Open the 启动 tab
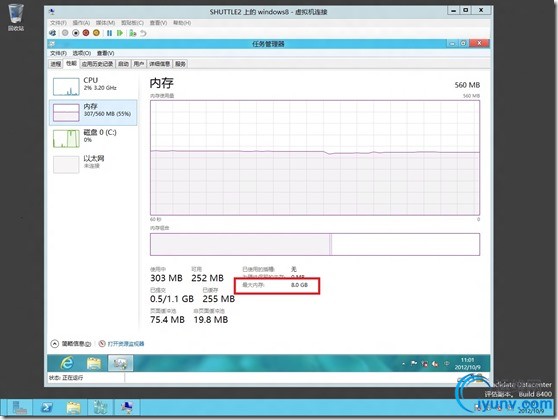 click(x=123, y=64)
